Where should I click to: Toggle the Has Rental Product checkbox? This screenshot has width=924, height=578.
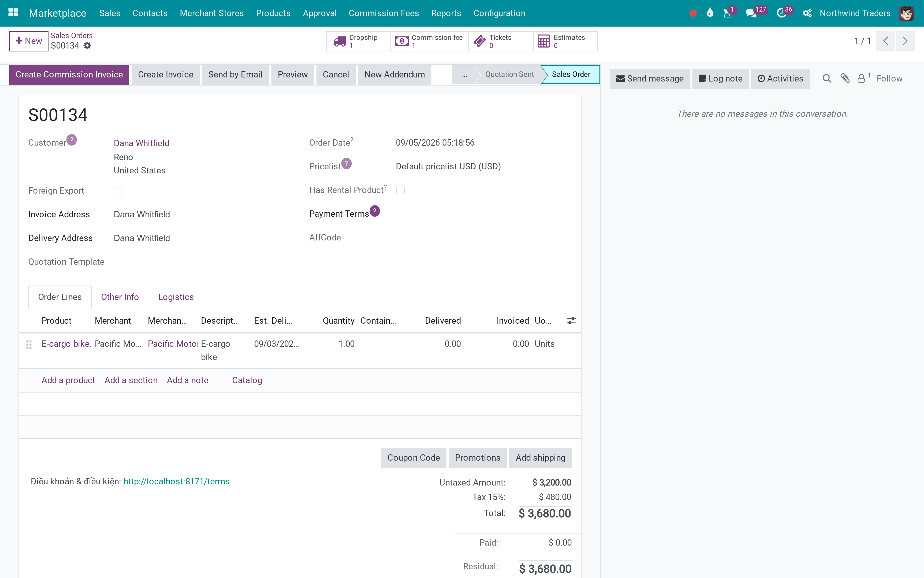point(400,190)
